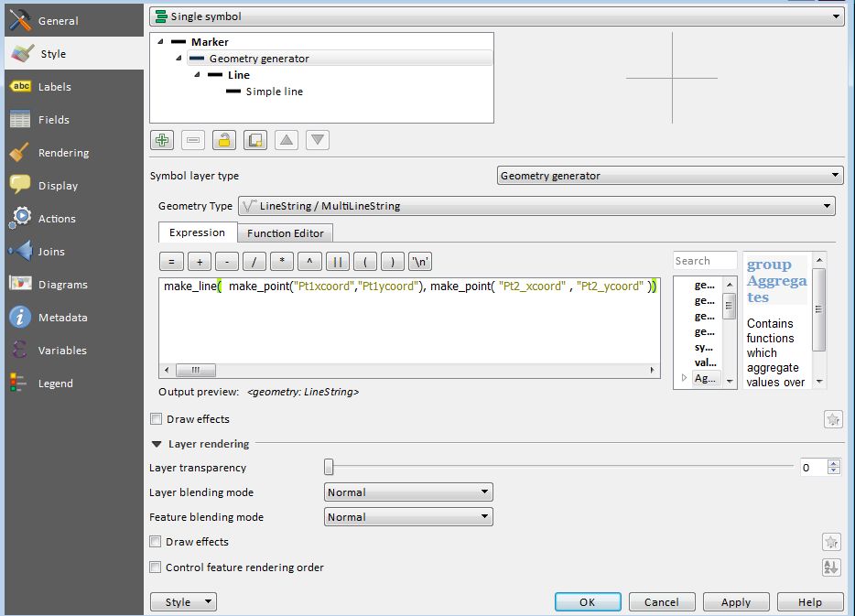855x616 pixels.
Task: Insert an opening parenthesis
Action: [x=364, y=262]
